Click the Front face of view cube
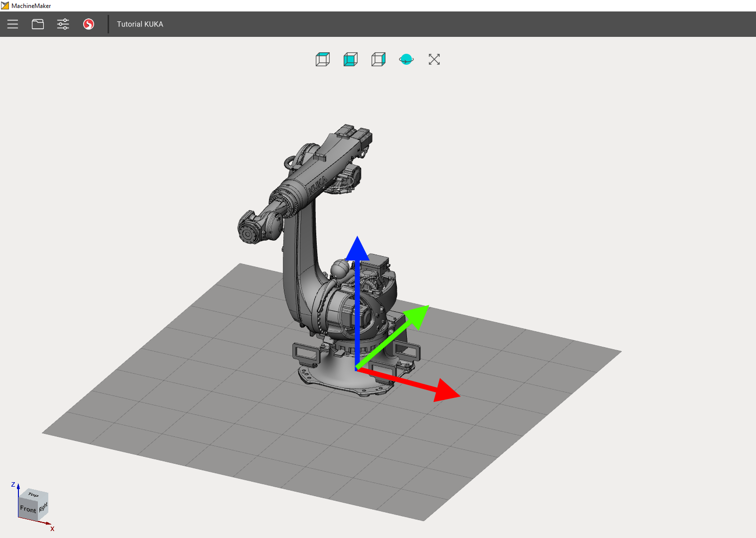The width and height of the screenshot is (756, 538). pyautogui.click(x=28, y=509)
